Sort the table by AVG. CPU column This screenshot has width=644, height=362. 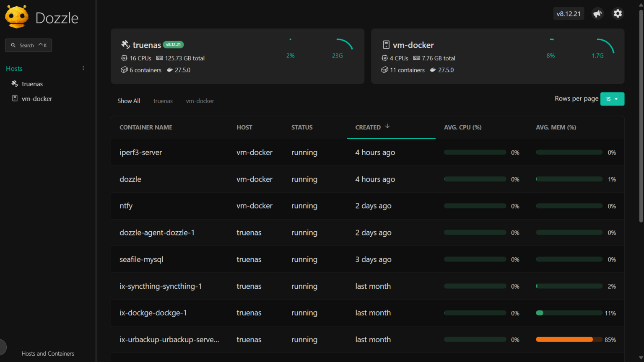point(462,127)
